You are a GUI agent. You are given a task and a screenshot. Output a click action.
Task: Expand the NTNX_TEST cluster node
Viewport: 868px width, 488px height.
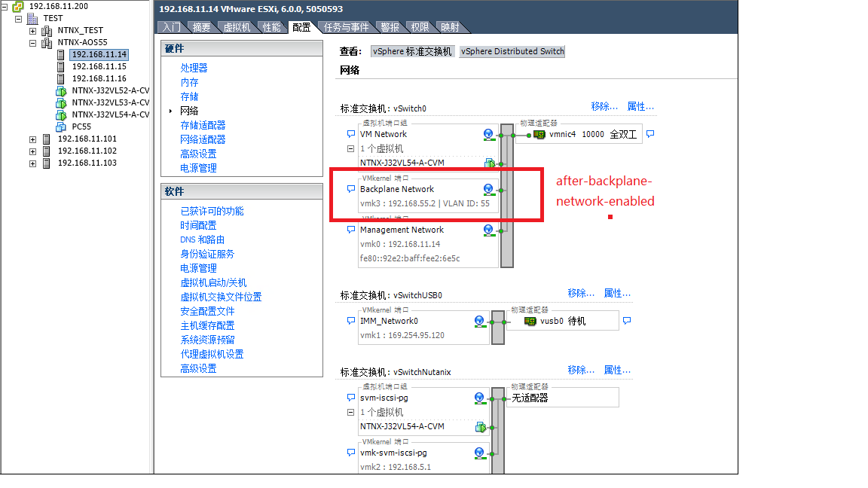[32, 30]
